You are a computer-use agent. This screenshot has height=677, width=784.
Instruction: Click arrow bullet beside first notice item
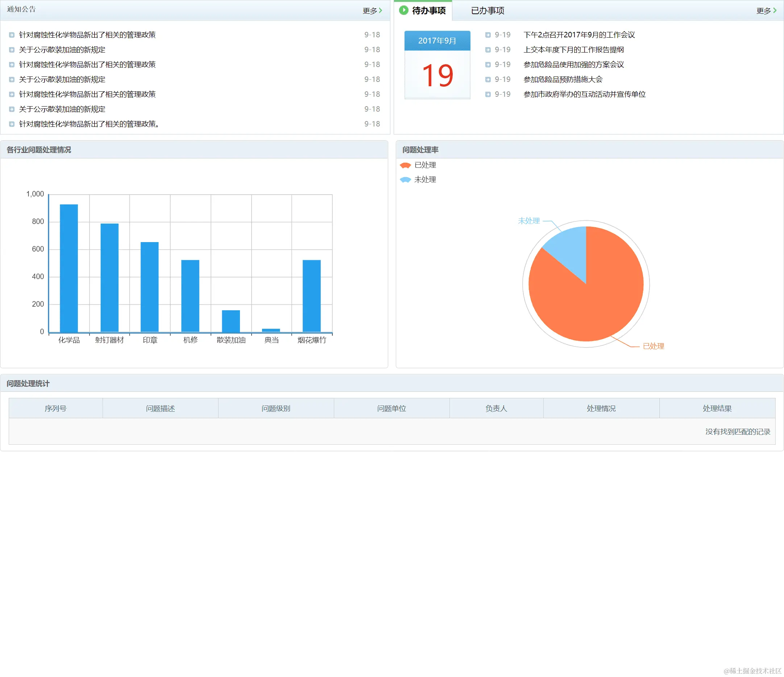point(12,35)
